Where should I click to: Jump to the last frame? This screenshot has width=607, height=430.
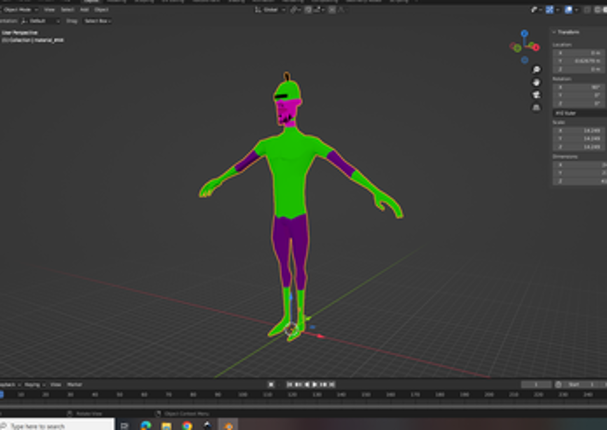[x=332, y=385]
